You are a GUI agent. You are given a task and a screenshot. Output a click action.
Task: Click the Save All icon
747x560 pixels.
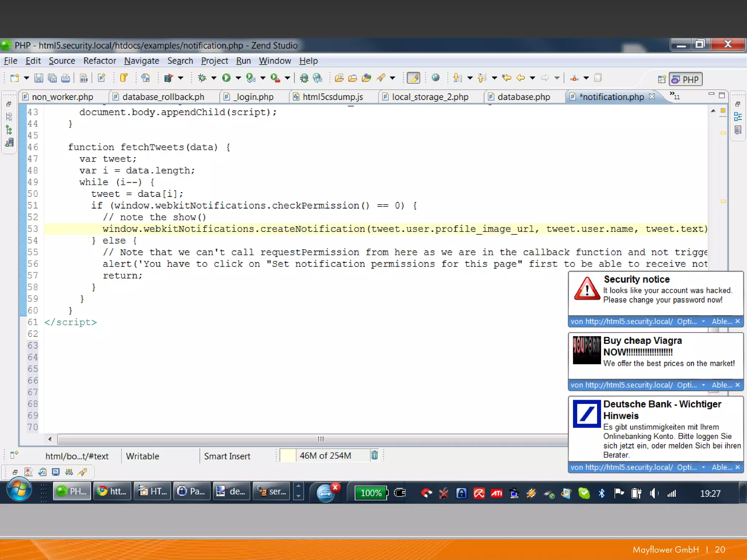point(52,78)
